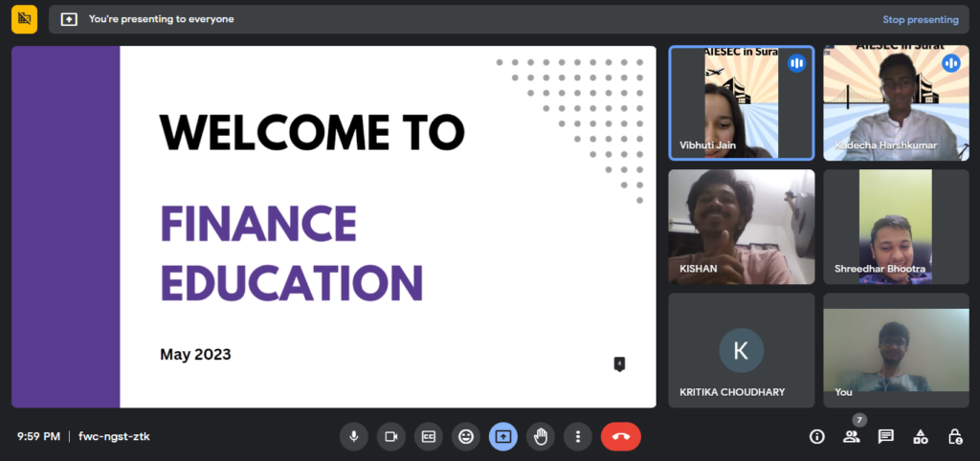Mute the microphone

[354, 436]
